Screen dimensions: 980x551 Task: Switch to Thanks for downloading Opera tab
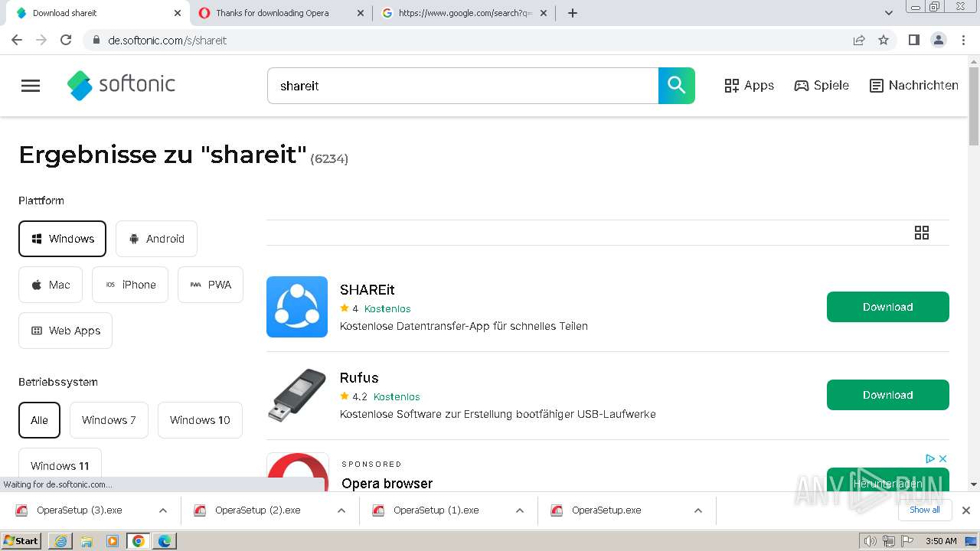[x=281, y=13]
